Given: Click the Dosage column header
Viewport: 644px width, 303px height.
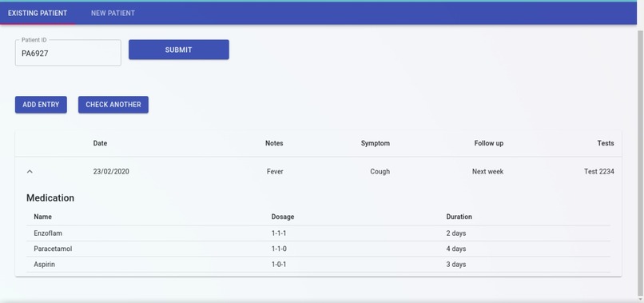Looking at the screenshot, I should point(283,217).
